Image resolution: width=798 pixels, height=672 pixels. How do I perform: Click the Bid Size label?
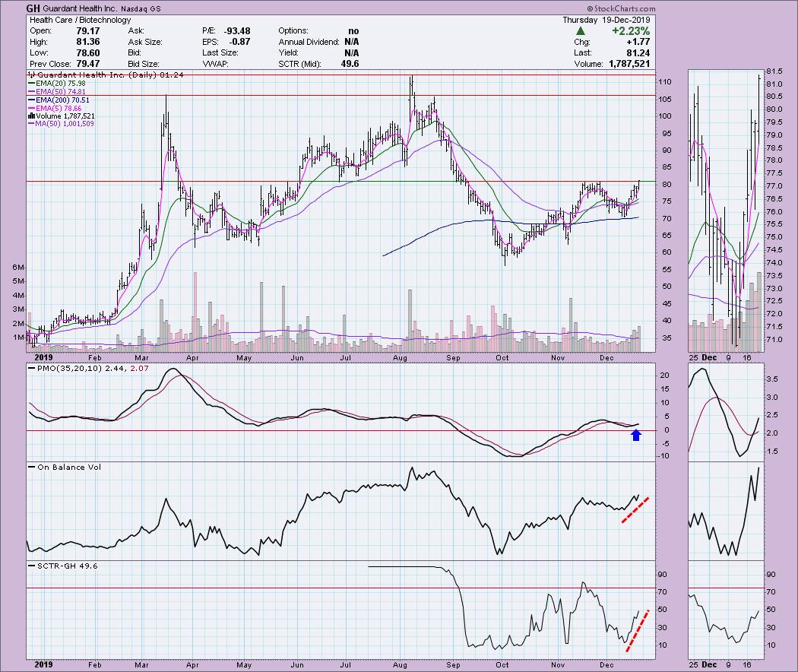[144, 64]
